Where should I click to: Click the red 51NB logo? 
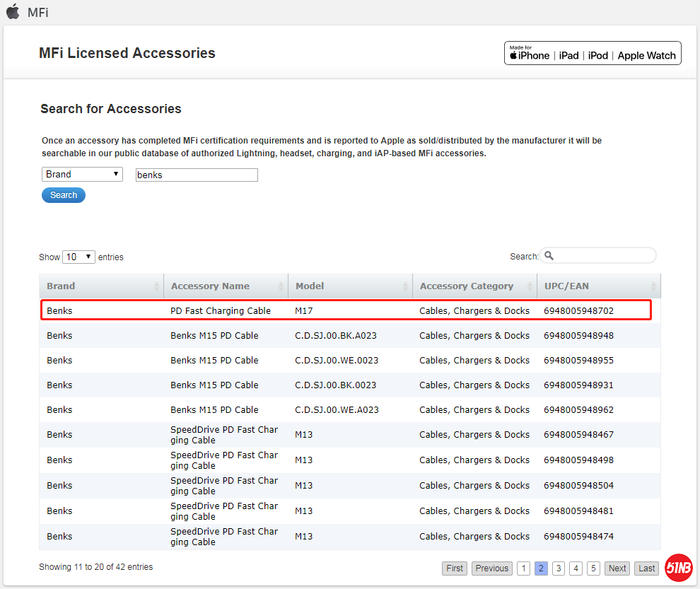[678, 568]
